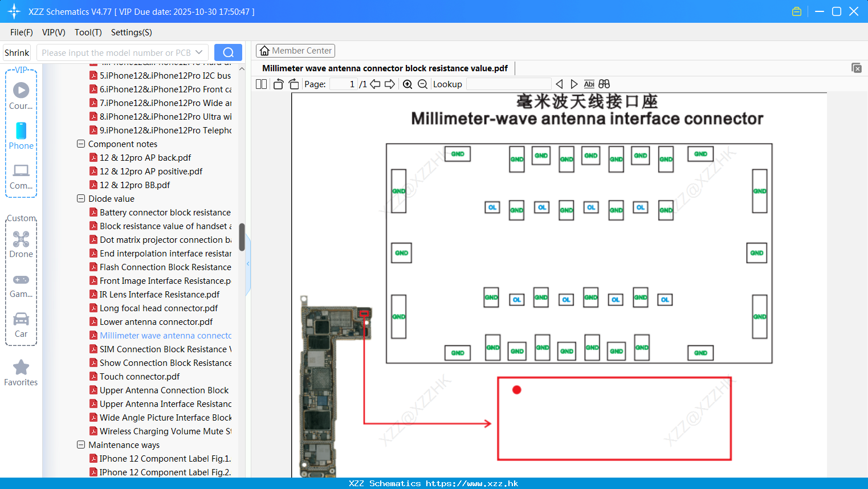868x489 pixels.
Task: Open the Car category
Action: pos(21,325)
